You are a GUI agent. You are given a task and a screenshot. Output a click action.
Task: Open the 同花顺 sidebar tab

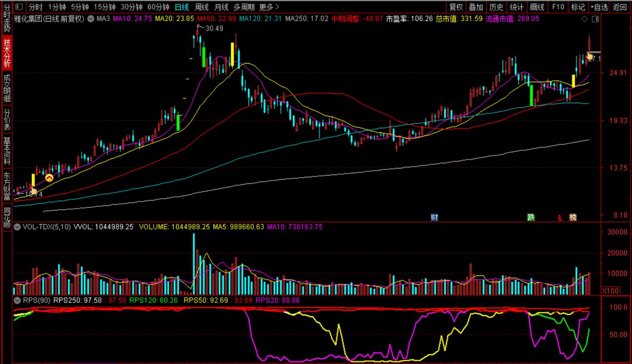click(x=6, y=217)
